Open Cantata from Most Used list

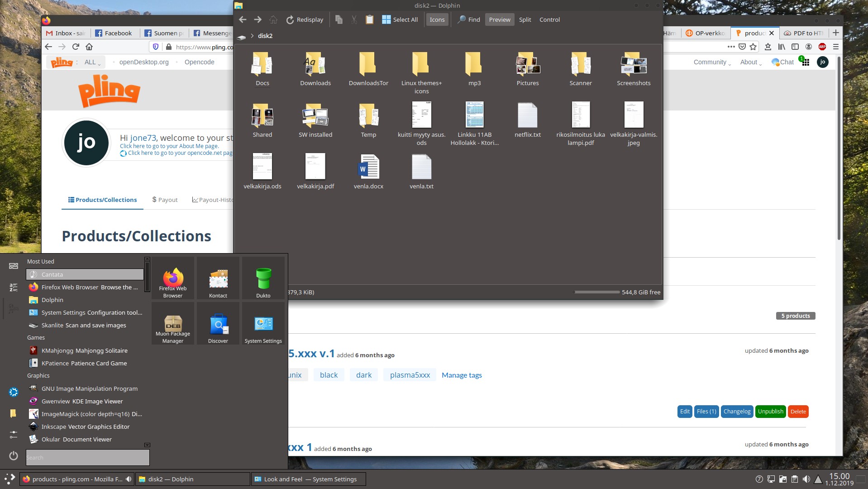coord(85,274)
